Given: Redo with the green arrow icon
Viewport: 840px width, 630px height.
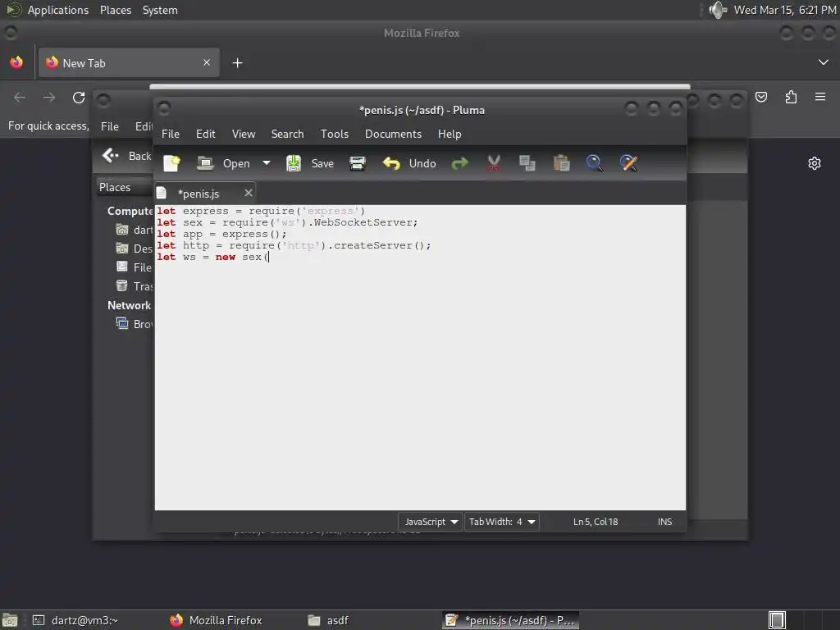Looking at the screenshot, I should pos(459,163).
